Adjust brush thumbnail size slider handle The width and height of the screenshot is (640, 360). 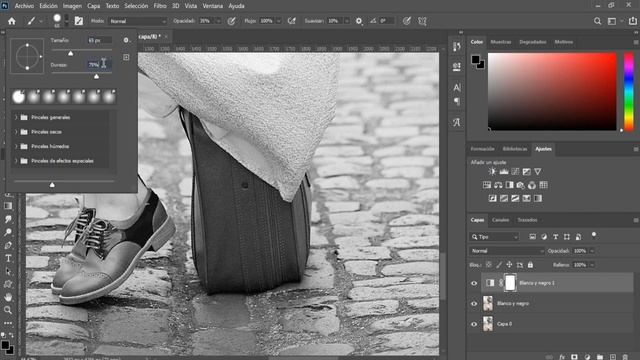(x=52, y=184)
